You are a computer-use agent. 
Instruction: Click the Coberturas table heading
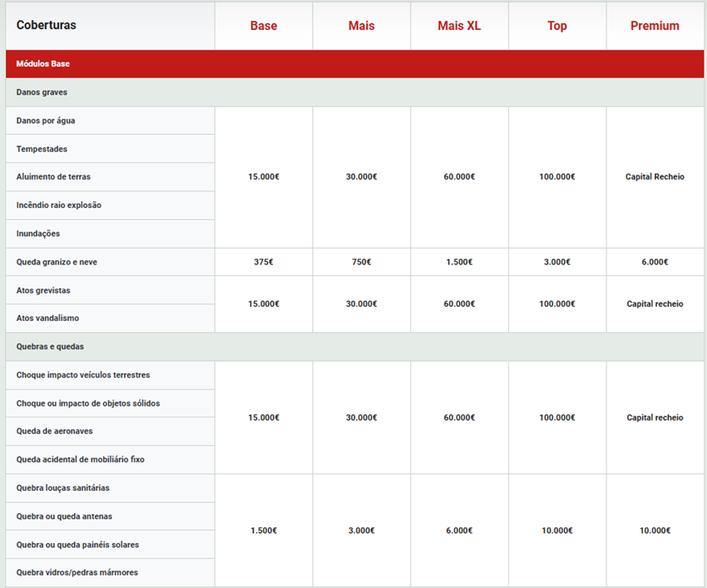pos(47,25)
